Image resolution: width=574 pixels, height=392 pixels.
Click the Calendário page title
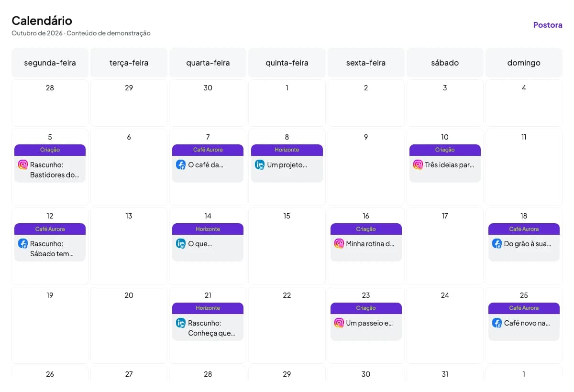coord(42,21)
